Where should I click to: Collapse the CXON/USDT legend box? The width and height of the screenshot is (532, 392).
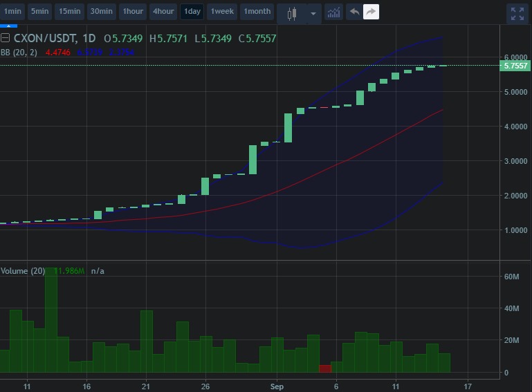[x=6, y=38]
